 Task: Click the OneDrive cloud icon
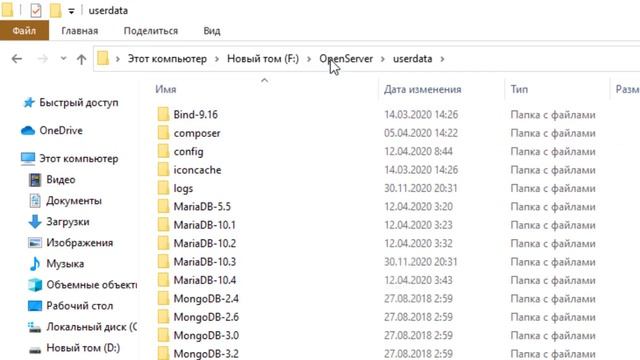[28, 131]
